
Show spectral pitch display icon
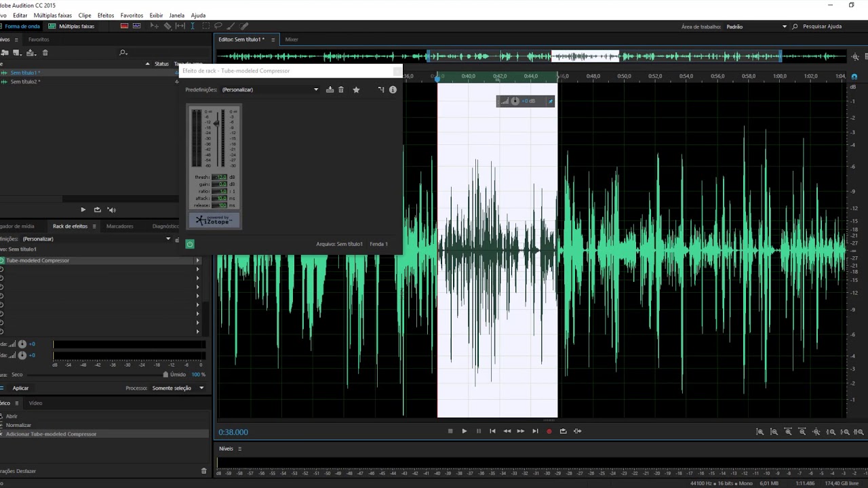(137, 26)
